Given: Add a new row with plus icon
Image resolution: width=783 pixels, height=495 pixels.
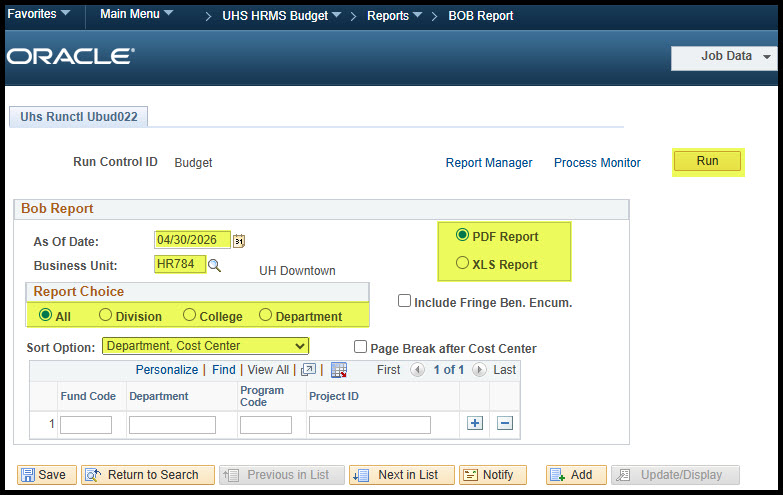Looking at the screenshot, I should [x=475, y=423].
